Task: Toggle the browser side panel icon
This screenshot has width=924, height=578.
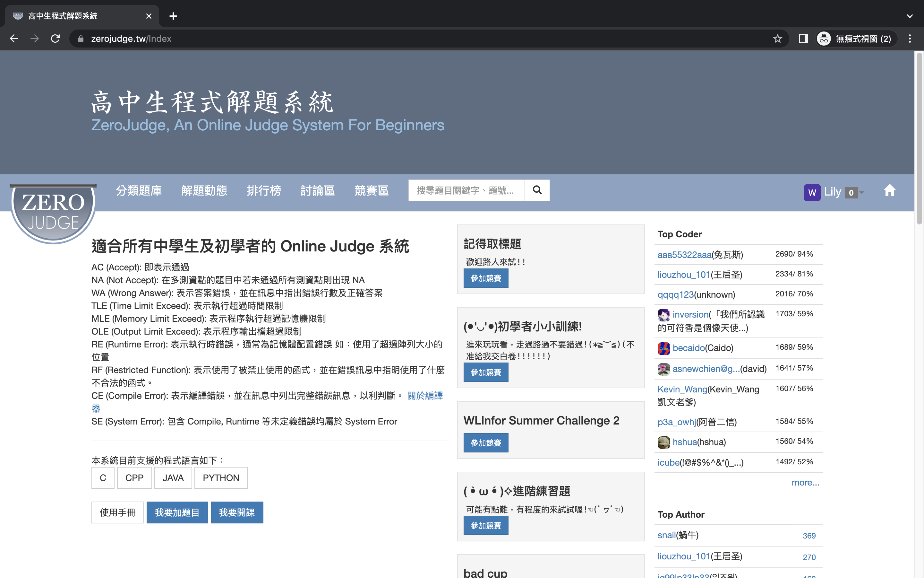Action: (x=803, y=39)
